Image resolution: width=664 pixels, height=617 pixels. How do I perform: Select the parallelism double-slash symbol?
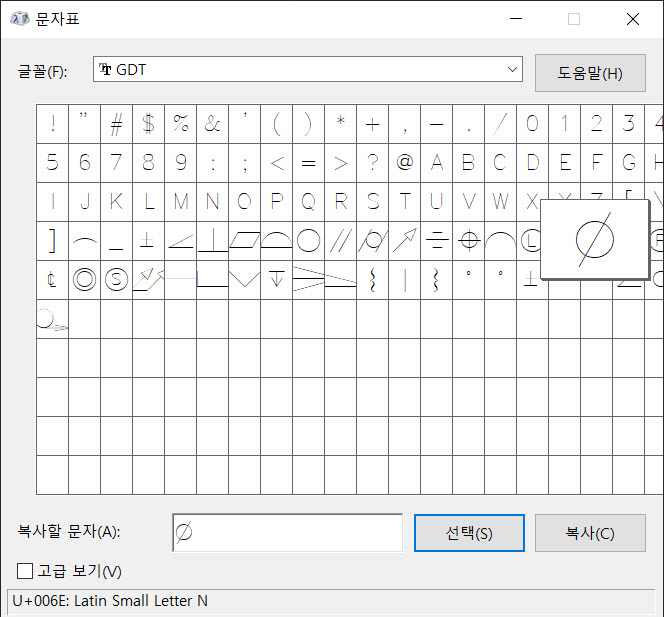click(x=340, y=241)
